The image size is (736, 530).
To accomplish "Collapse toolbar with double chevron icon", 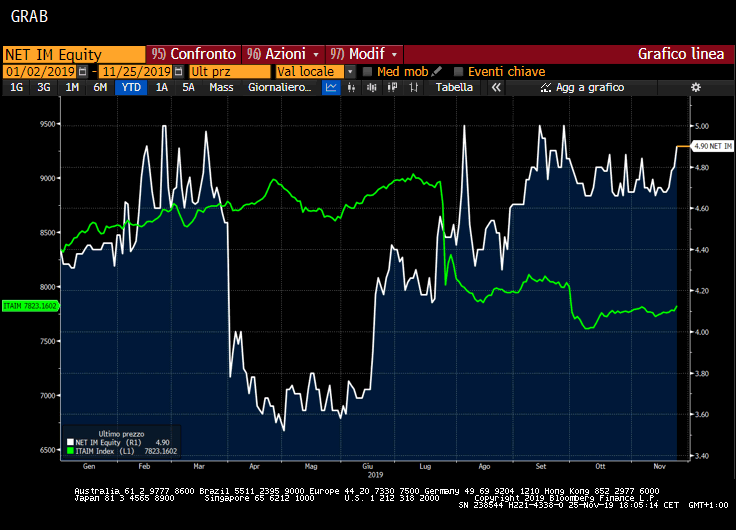I will point(496,87).
